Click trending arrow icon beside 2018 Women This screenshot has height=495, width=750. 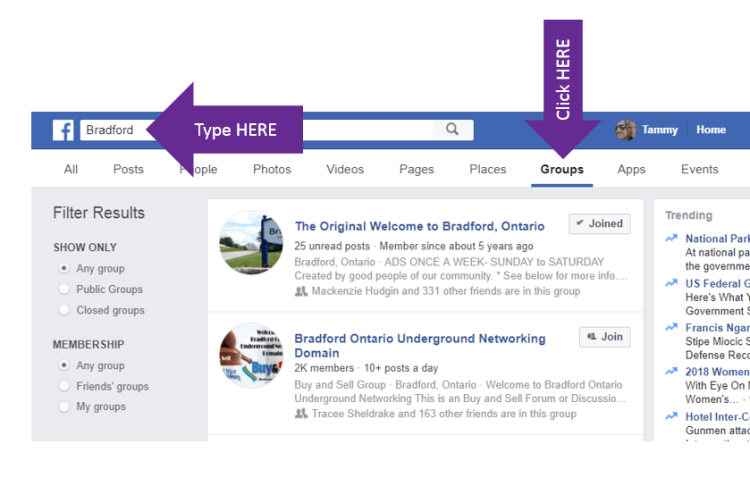[x=672, y=372]
